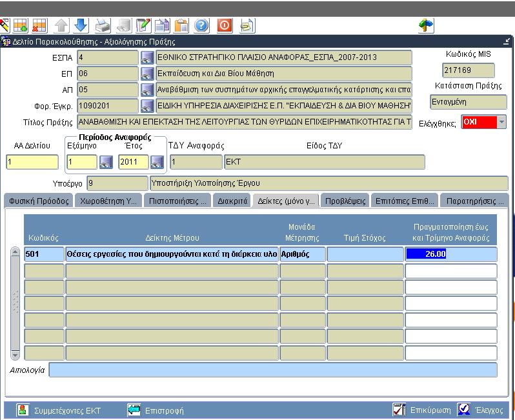This screenshot has height=420, width=515.
Task: Click the Αιτιολογία text field
Action: pyautogui.click(x=273, y=370)
